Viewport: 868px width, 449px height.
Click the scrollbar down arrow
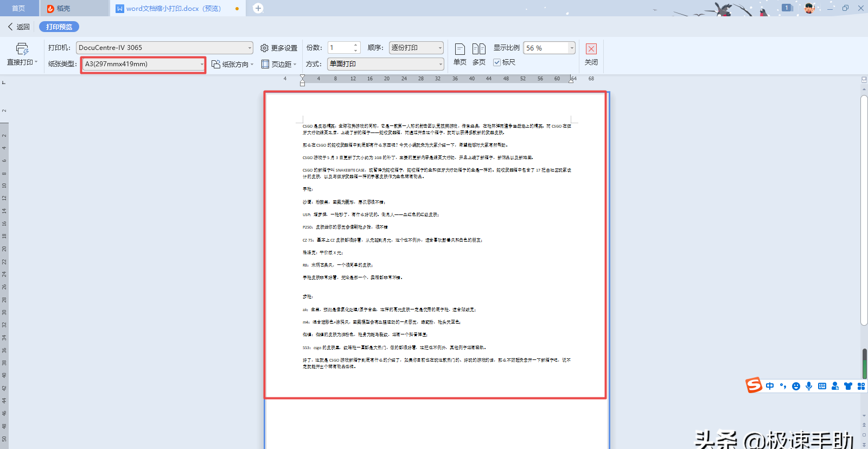[864, 416]
